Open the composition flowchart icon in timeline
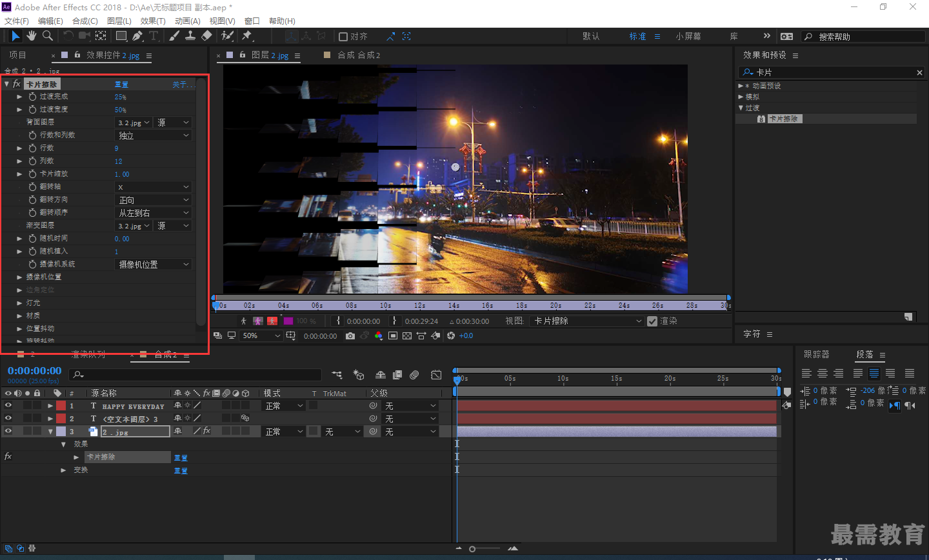Image resolution: width=929 pixels, height=560 pixels. [337, 375]
